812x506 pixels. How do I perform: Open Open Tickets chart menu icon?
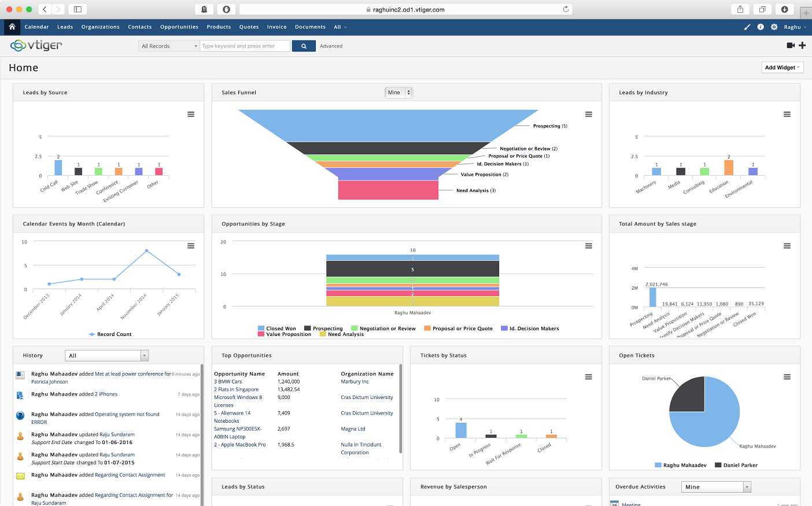click(787, 377)
